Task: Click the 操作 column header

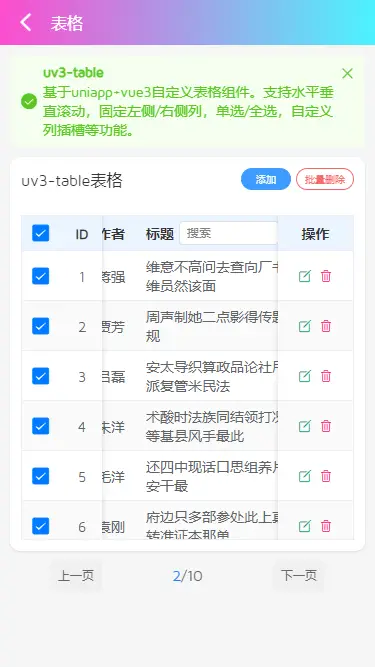Action: pos(315,234)
